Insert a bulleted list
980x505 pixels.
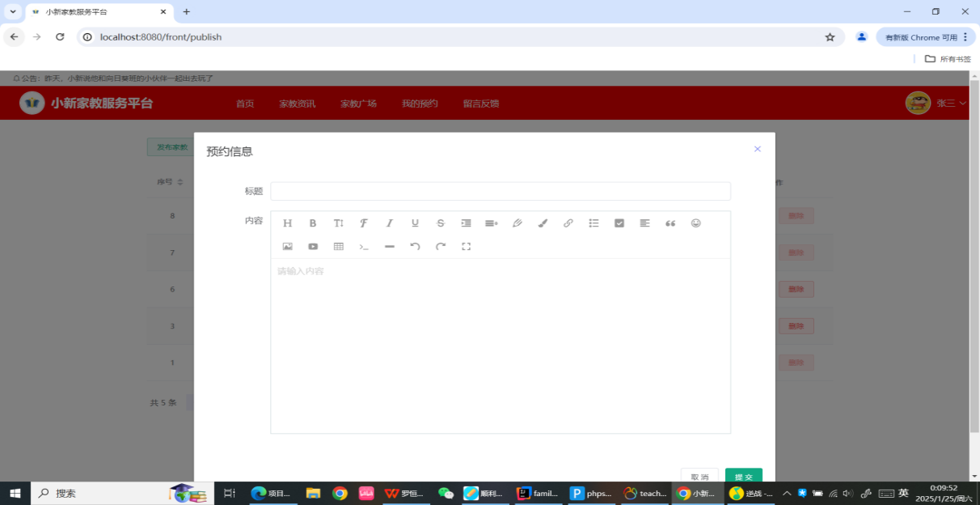pos(593,223)
